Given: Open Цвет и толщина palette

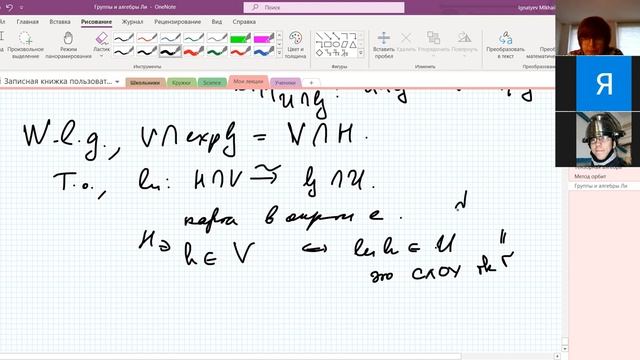Looking at the screenshot, I should pyautogui.click(x=295, y=45).
